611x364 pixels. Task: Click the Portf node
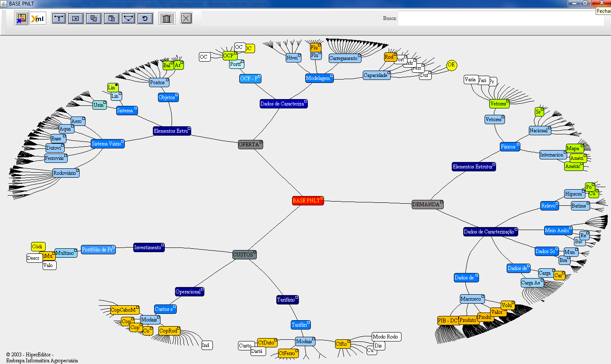click(237, 64)
